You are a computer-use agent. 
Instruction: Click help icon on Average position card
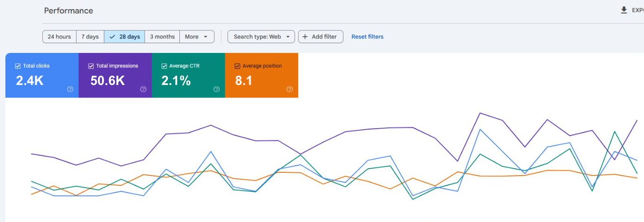point(290,89)
